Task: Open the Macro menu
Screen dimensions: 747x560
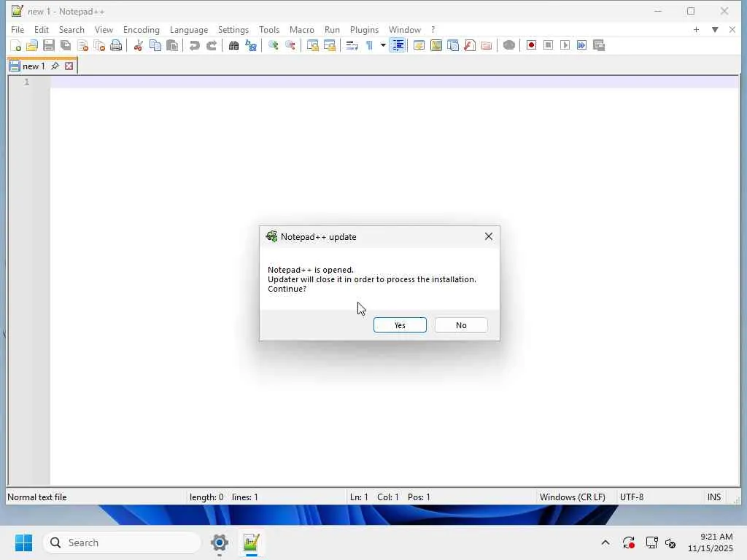Action: coord(301,29)
